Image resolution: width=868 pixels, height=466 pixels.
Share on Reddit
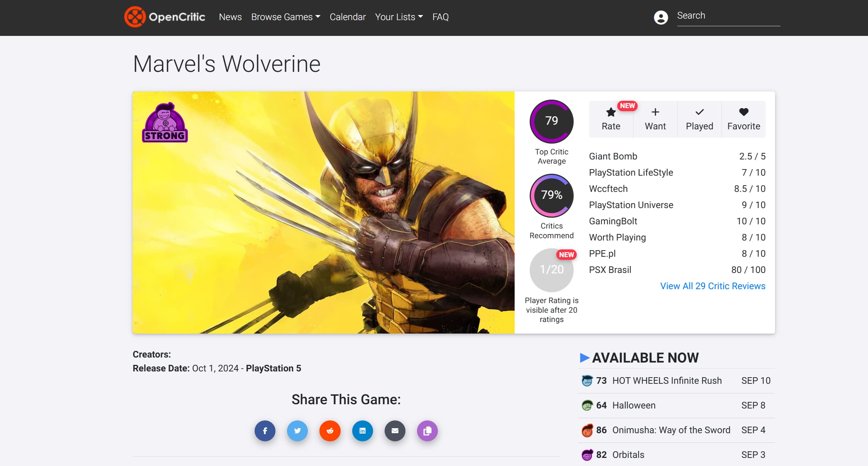point(330,431)
